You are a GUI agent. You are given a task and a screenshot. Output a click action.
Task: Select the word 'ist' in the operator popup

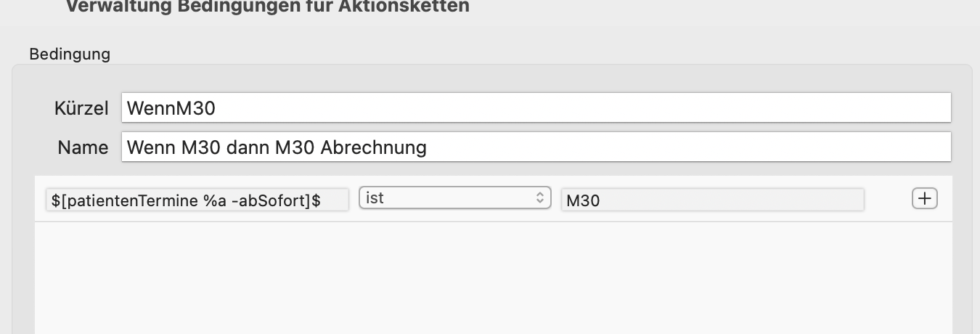pos(375,197)
